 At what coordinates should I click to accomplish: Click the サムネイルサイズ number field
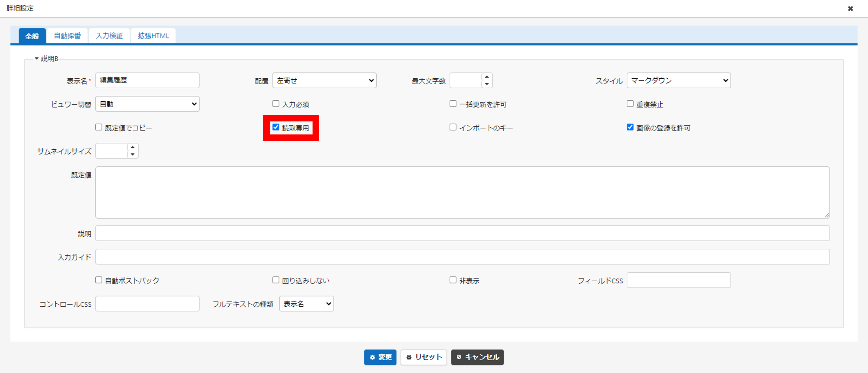coord(111,151)
